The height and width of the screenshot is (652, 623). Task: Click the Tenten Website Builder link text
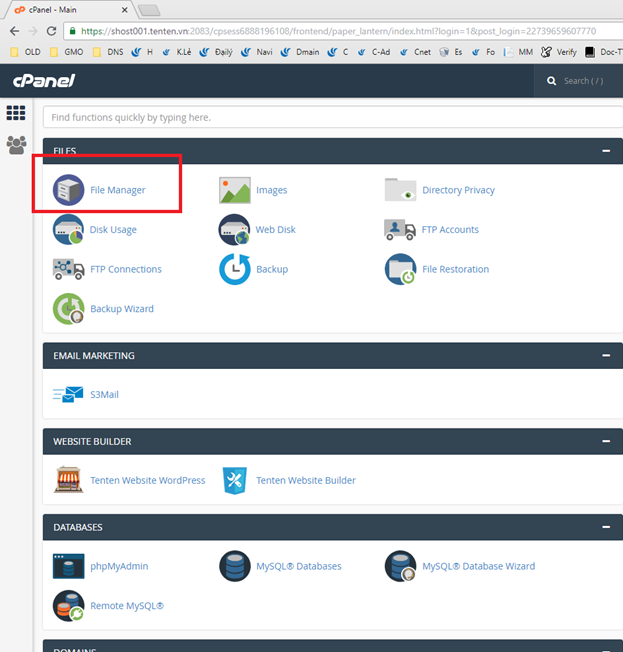point(306,480)
